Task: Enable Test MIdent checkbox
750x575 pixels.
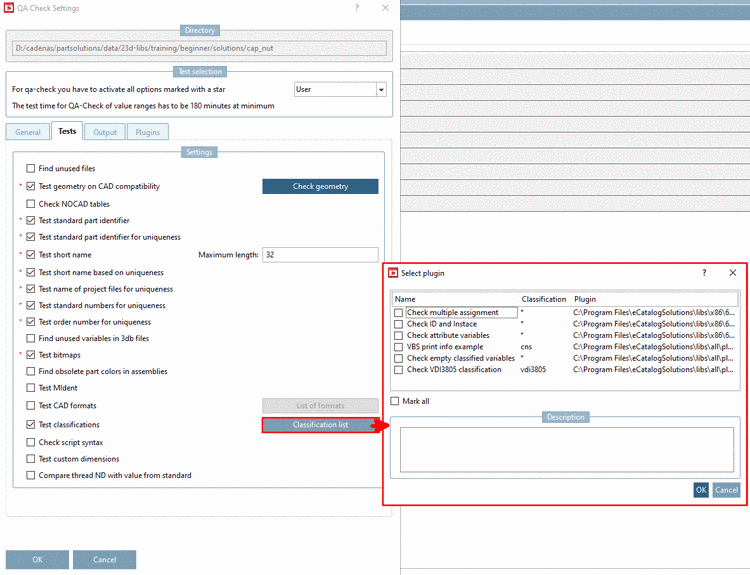Action: click(x=31, y=388)
